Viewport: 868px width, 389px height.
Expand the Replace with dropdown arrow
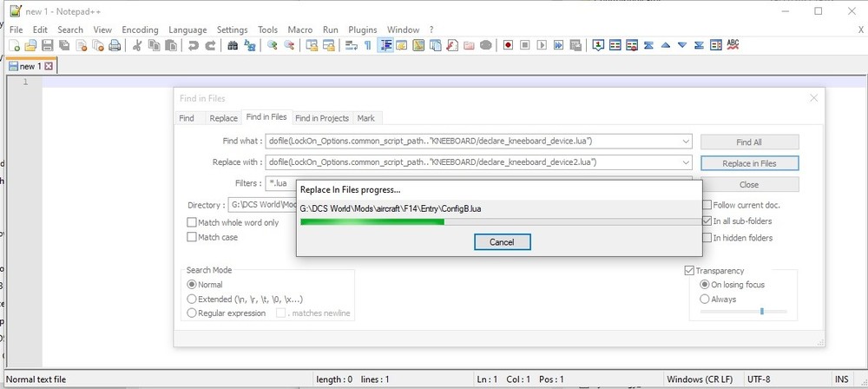coord(687,162)
